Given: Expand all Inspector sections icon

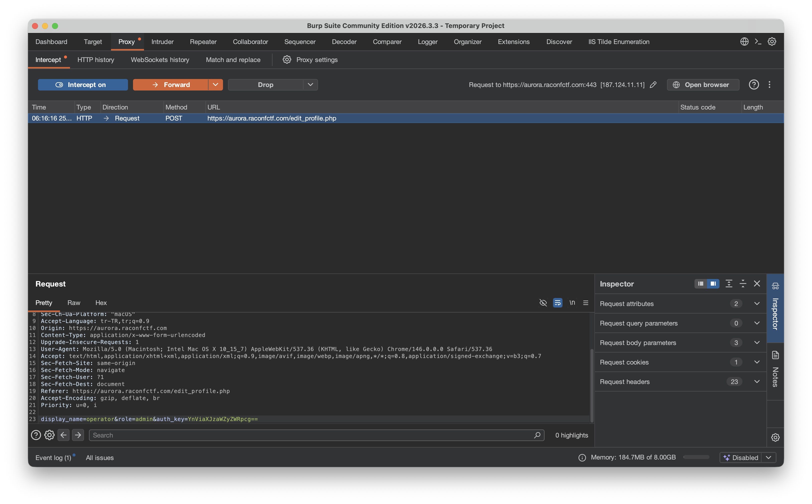Looking at the screenshot, I should [x=729, y=284].
